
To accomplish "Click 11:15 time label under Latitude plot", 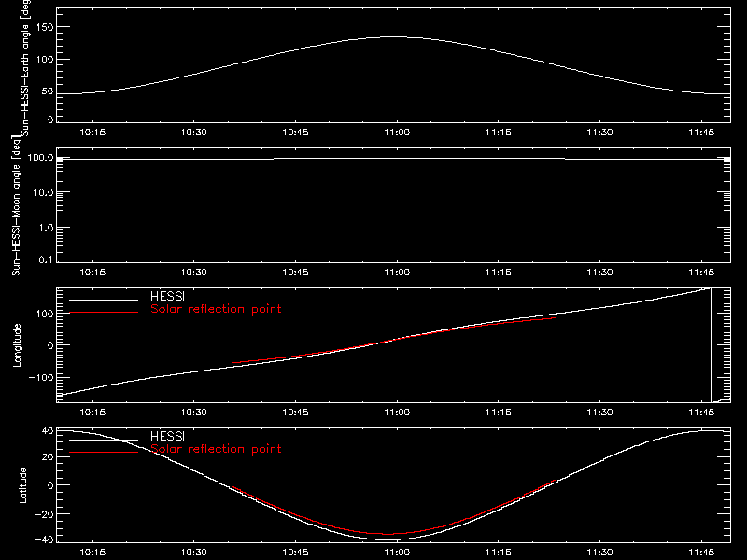I will pos(499,553).
